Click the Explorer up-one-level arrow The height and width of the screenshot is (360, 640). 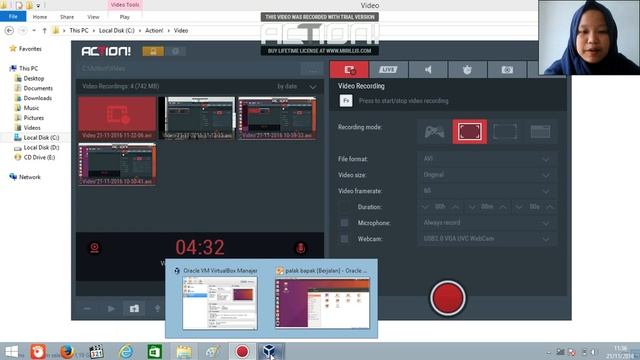pos(44,31)
